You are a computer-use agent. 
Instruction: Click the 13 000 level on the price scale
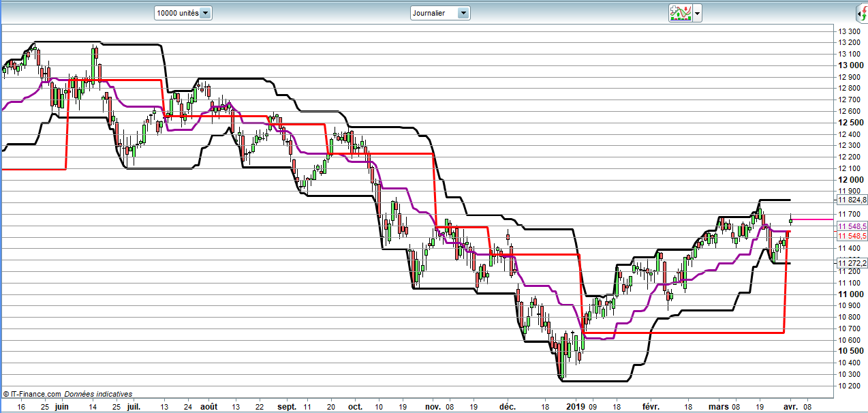852,65
